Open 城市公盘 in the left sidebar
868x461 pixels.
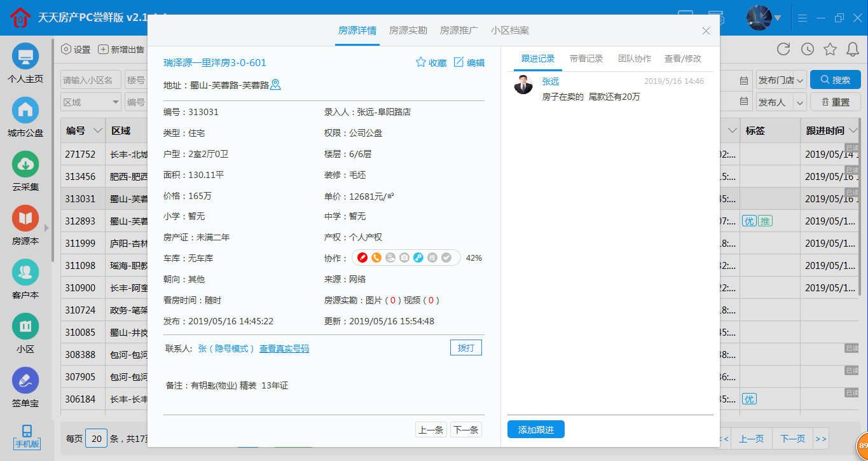coord(25,117)
